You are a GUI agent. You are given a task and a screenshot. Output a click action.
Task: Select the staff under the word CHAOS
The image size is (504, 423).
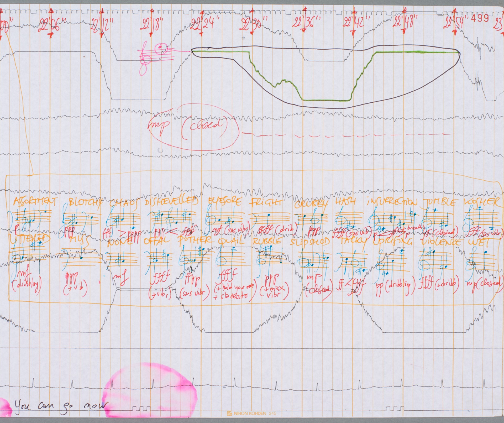pos(123,219)
